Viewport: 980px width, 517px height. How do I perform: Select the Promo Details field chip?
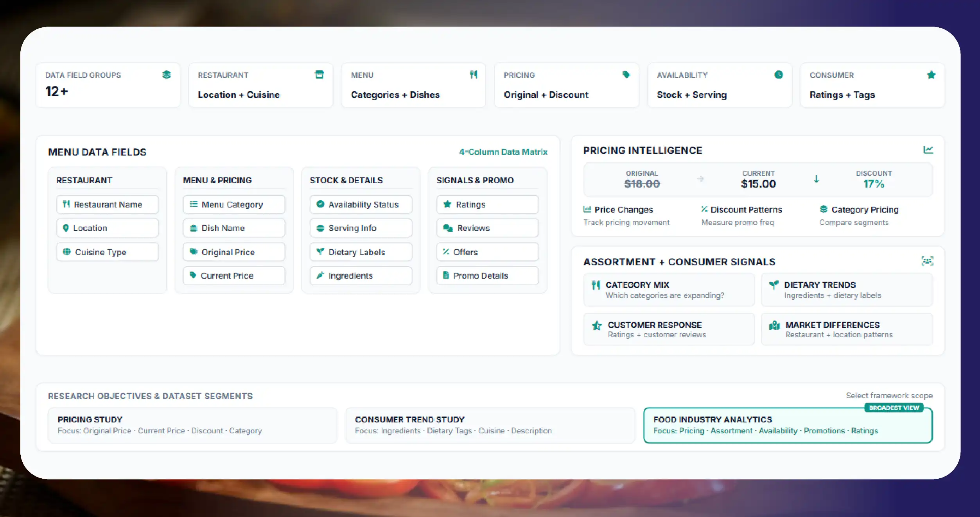(x=488, y=275)
